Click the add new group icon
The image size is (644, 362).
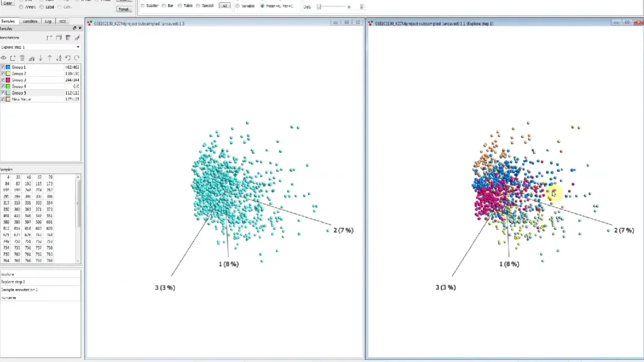[x=13, y=58]
